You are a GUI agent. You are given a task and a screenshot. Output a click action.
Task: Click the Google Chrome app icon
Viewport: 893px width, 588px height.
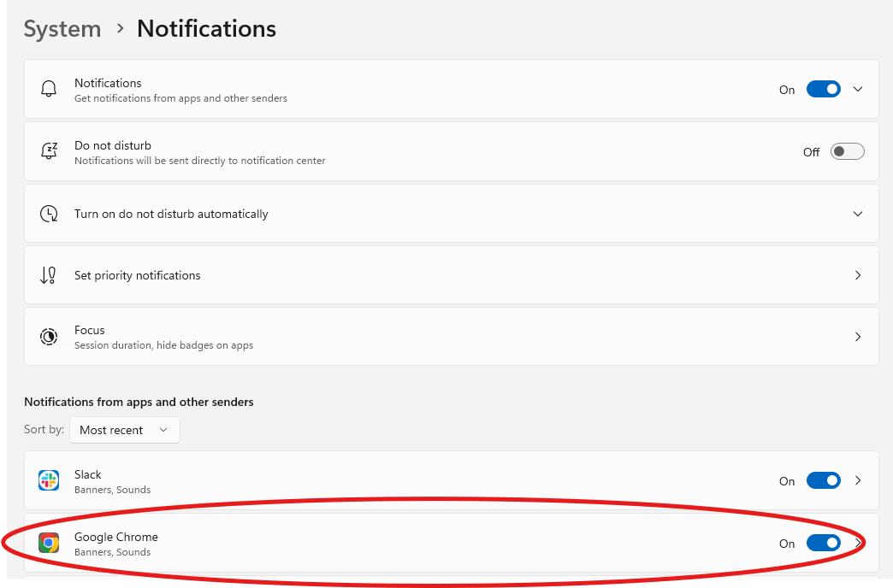tap(49, 543)
